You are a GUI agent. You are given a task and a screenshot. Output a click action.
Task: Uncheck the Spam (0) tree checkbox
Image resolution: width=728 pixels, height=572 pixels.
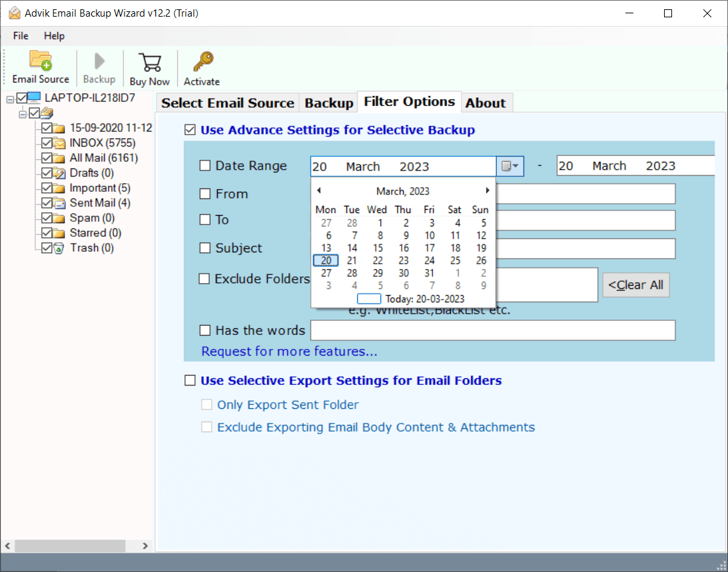click(47, 218)
